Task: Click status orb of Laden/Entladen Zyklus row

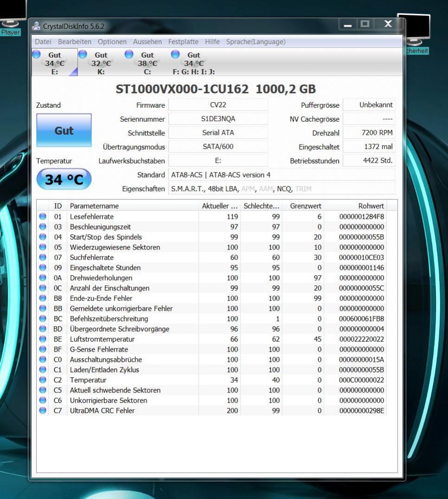Action: tap(43, 369)
